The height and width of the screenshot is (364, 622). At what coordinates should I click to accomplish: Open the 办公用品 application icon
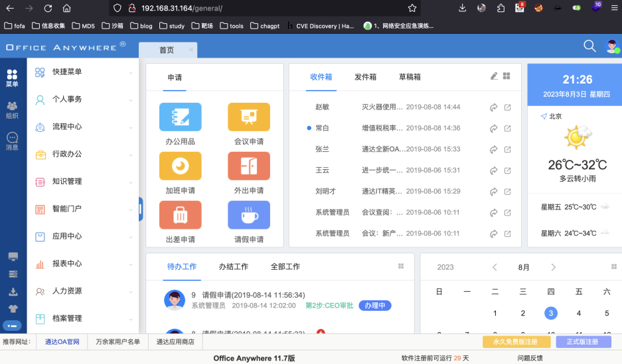click(180, 117)
